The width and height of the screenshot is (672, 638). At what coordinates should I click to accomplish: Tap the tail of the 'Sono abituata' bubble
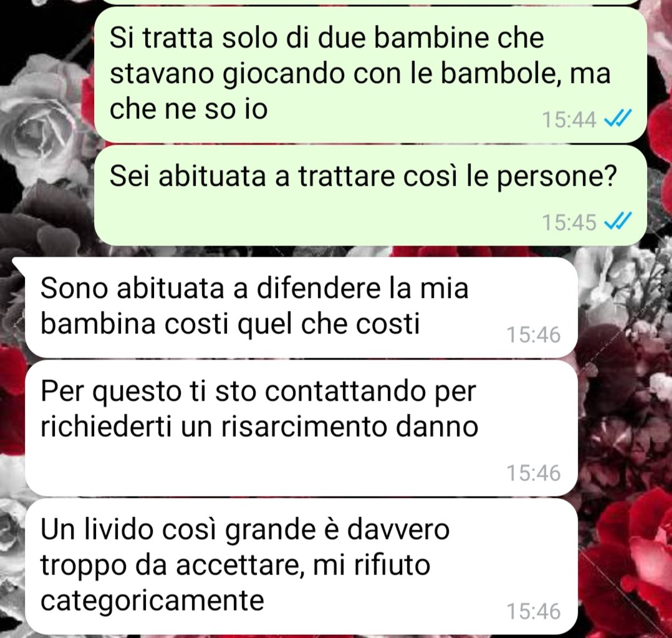tap(19, 265)
